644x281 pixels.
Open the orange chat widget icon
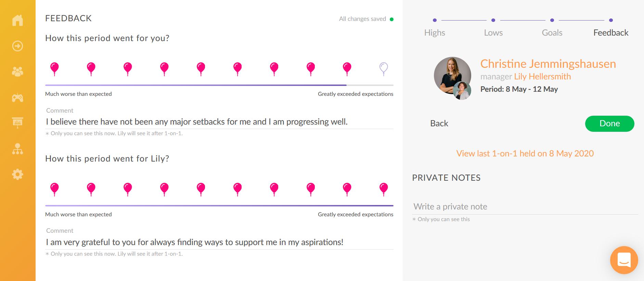click(x=624, y=260)
